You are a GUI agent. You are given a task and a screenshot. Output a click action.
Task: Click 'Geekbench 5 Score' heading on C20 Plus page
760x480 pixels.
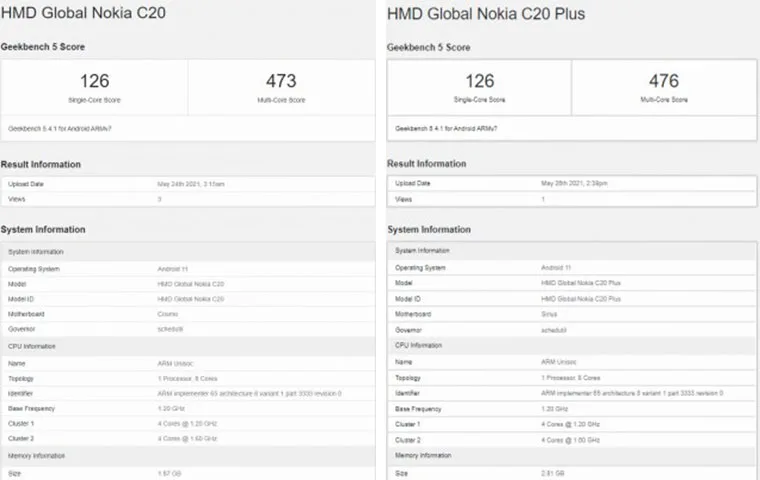point(428,48)
